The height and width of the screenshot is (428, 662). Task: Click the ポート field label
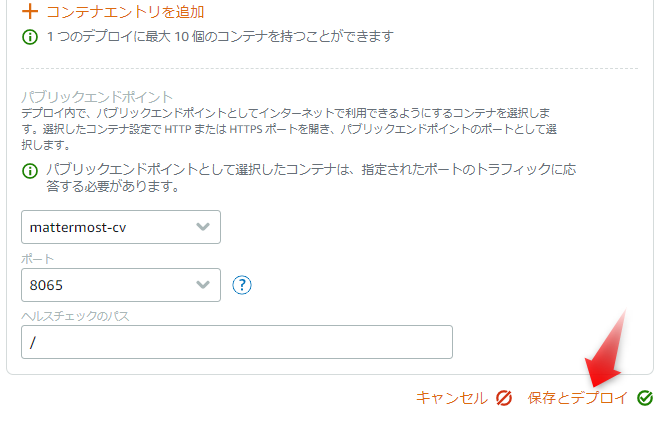pos(36,259)
